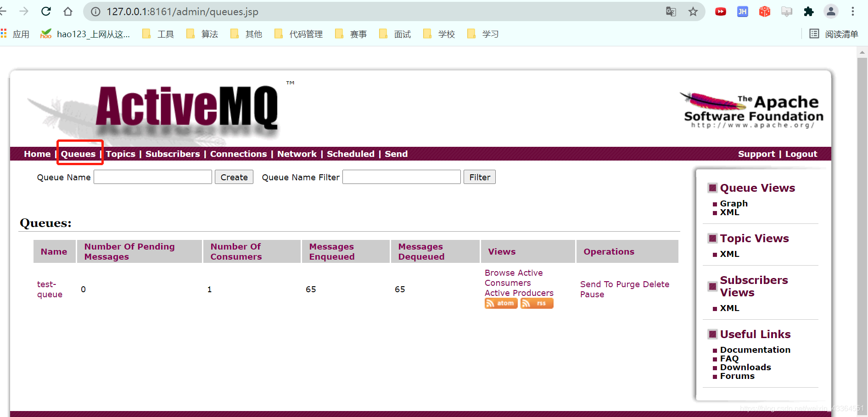Open the blue JH extension icon
The width and height of the screenshot is (868, 417).
(743, 11)
